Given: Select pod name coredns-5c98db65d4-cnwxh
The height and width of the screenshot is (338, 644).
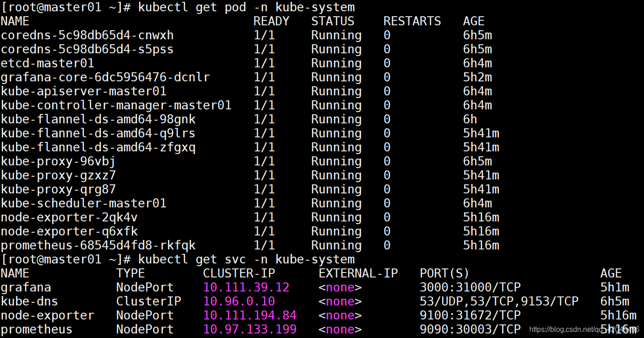Looking at the screenshot, I should pyautogui.click(x=87, y=36).
